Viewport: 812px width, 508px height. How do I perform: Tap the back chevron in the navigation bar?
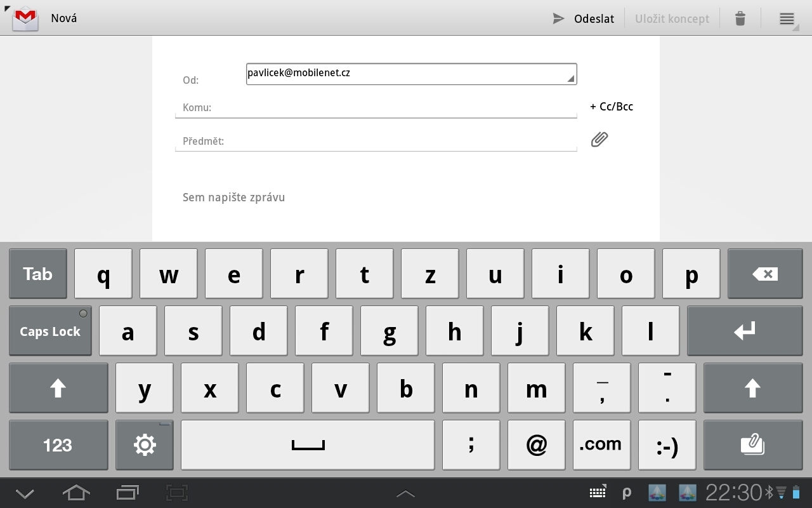[x=24, y=493]
